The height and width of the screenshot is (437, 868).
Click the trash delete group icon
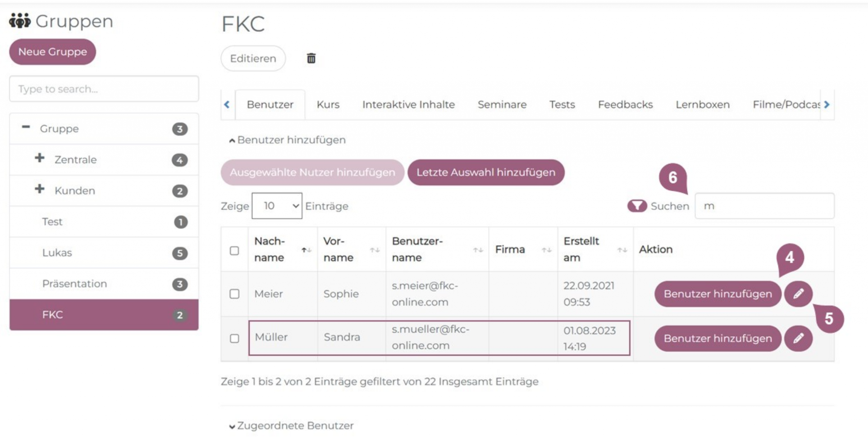311,58
